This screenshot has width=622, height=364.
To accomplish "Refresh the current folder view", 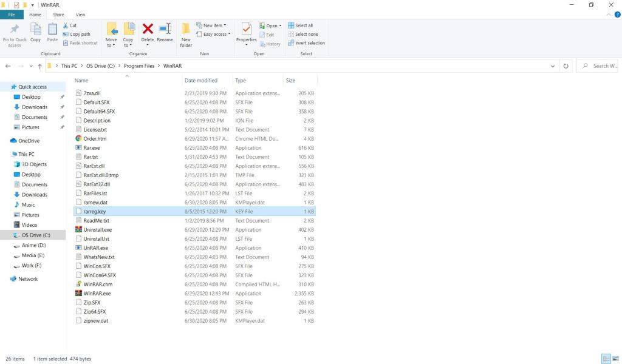I will pyautogui.click(x=566, y=66).
